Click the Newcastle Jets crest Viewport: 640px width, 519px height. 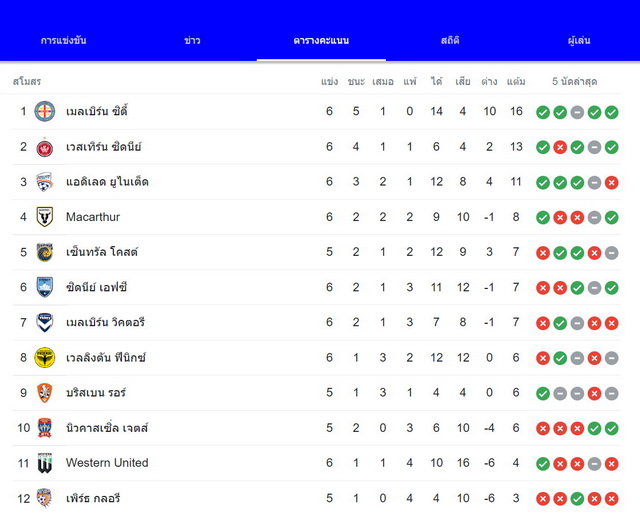tap(44, 428)
